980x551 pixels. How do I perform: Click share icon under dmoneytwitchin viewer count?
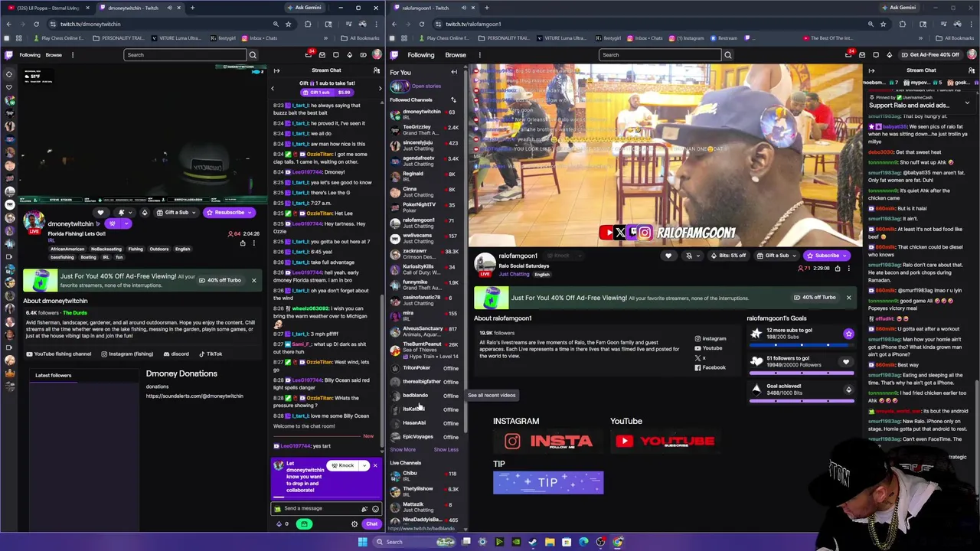point(243,243)
